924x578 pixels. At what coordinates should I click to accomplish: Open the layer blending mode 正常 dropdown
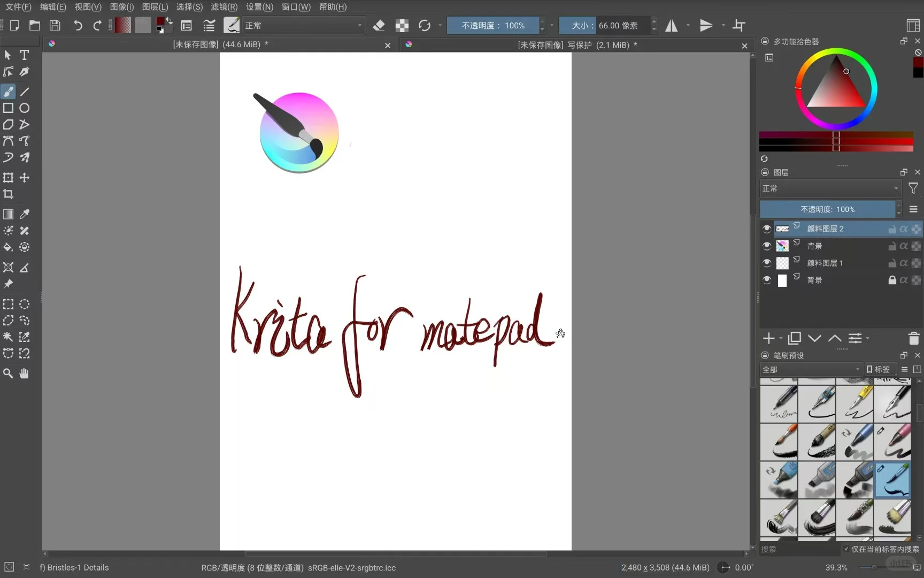tap(830, 188)
